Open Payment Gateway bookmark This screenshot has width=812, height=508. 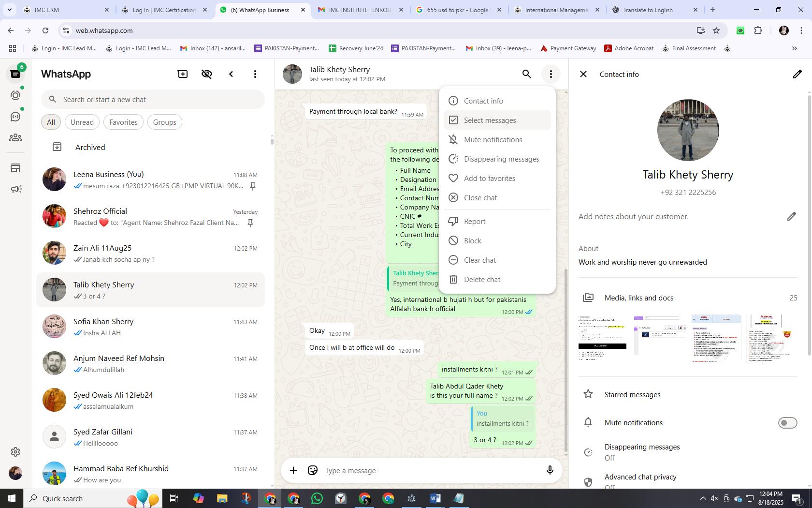568,48
